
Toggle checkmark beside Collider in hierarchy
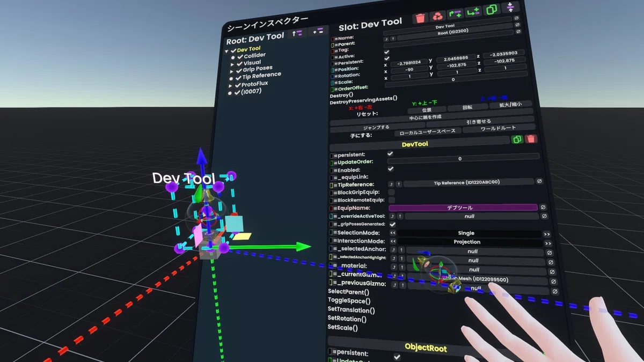[x=240, y=56]
